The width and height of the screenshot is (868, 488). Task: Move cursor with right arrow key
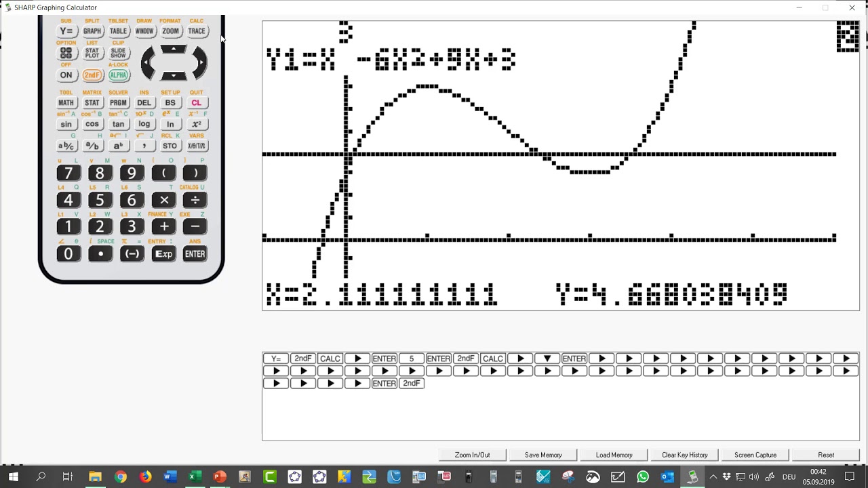[201, 63]
